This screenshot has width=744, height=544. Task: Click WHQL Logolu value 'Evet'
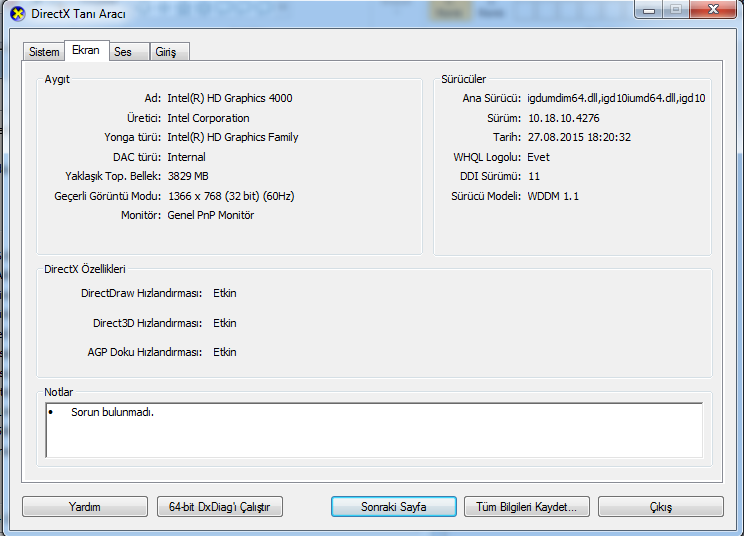(539, 157)
